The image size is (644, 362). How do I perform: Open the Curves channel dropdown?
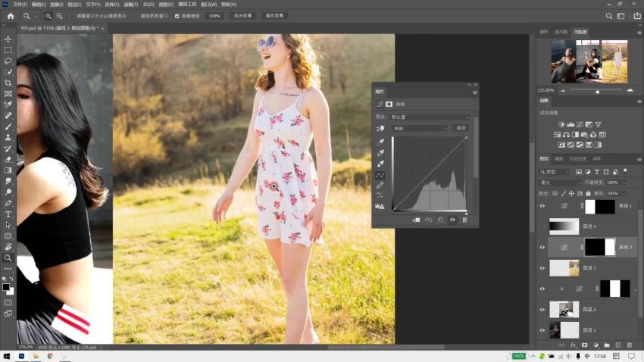coord(420,129)
